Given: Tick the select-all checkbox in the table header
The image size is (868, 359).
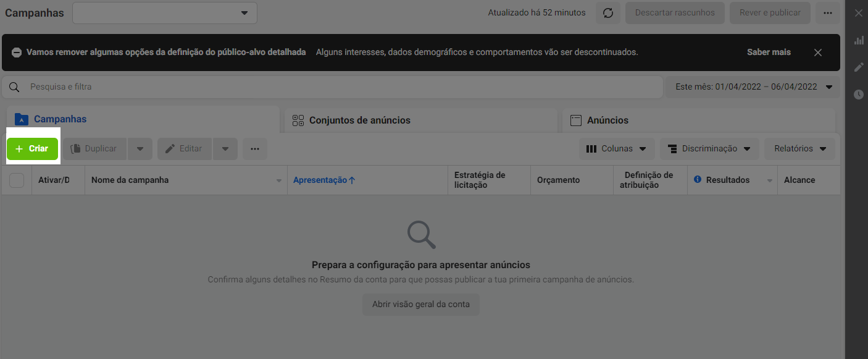Looking at the screenshot, I should pyautogui.click(x=17, y=180).
